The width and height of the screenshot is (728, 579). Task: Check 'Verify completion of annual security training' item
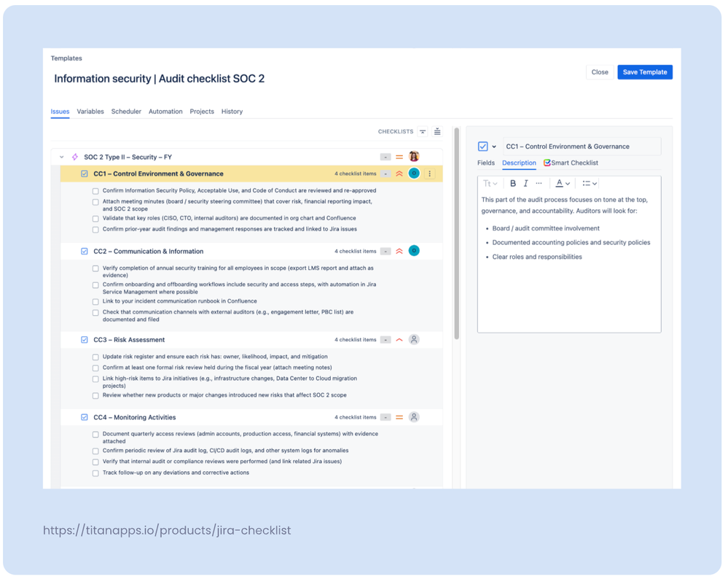click(95, 268)
